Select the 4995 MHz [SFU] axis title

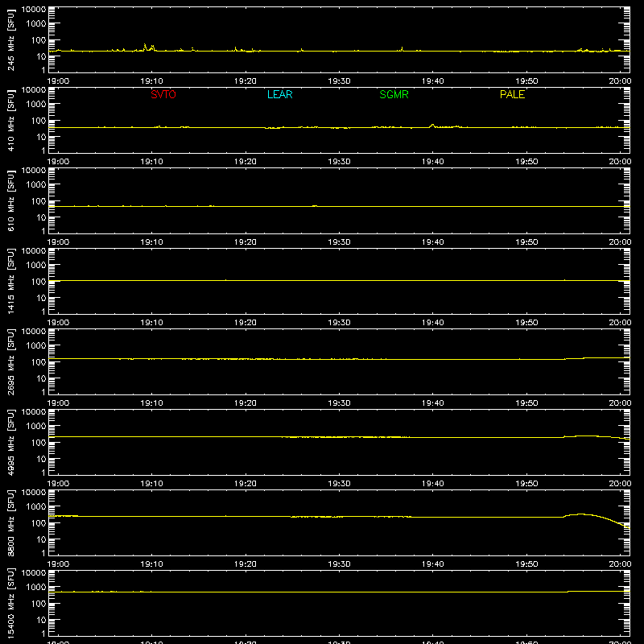pyautogui.click(x=11, y=442)
